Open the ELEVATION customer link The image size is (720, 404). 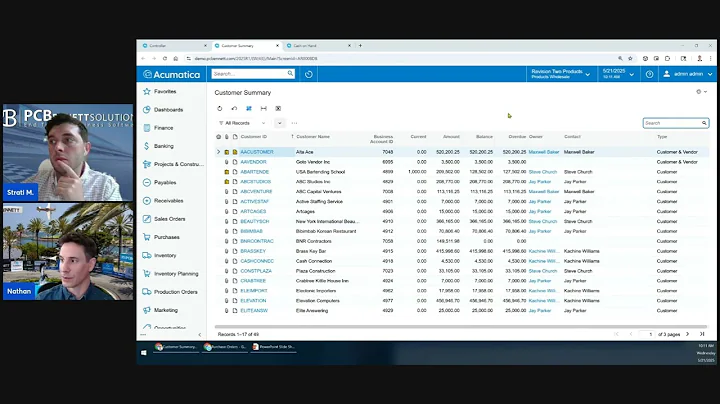click(253, 301)
